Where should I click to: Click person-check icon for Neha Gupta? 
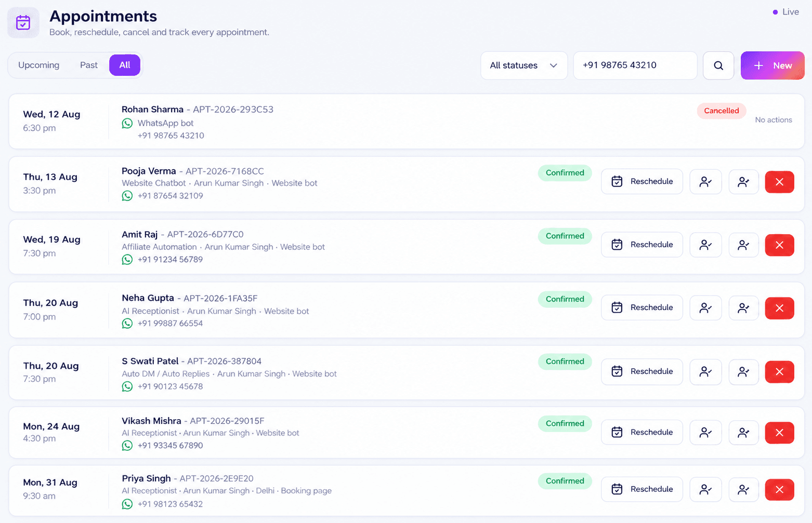pyautogui.click(x=705, y=308)
